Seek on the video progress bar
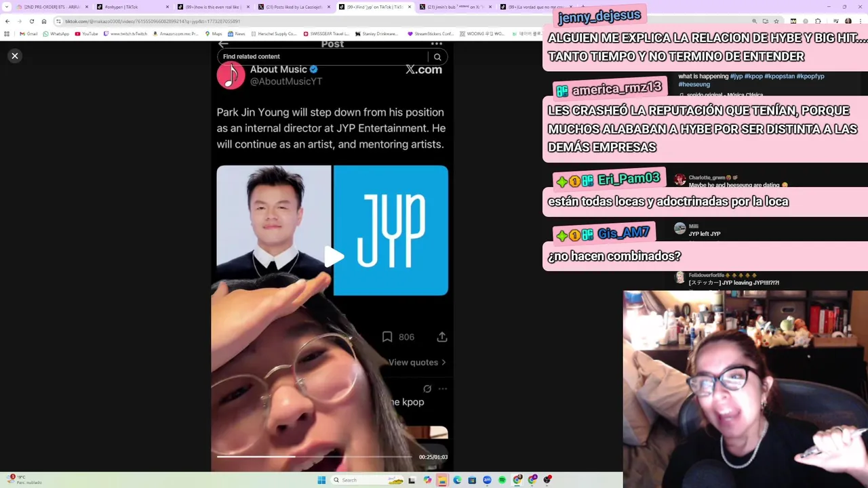 tap(314, 457)
